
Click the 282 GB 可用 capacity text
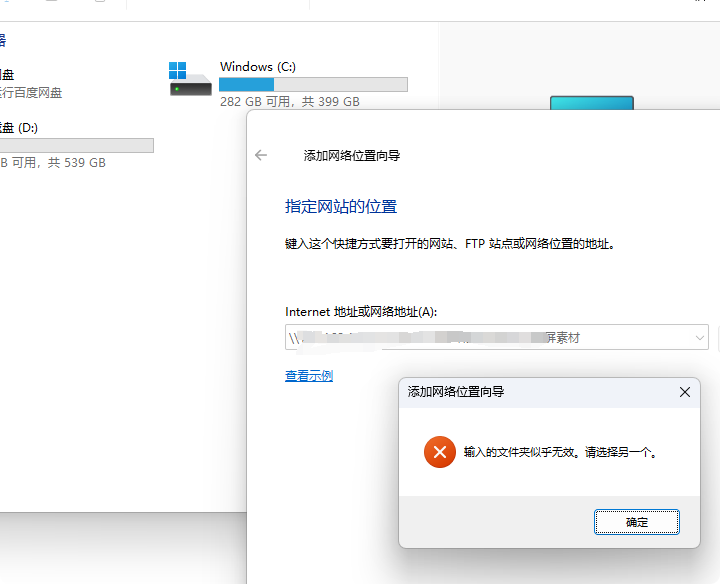coord(290,101)
